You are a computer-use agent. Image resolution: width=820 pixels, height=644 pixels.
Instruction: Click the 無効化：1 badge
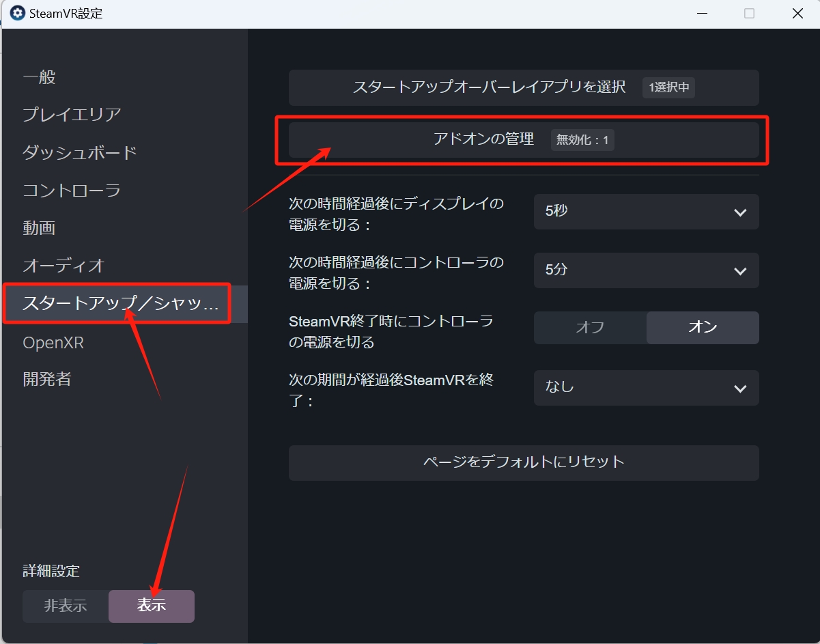pyautogui.click(x=582, y=141)
